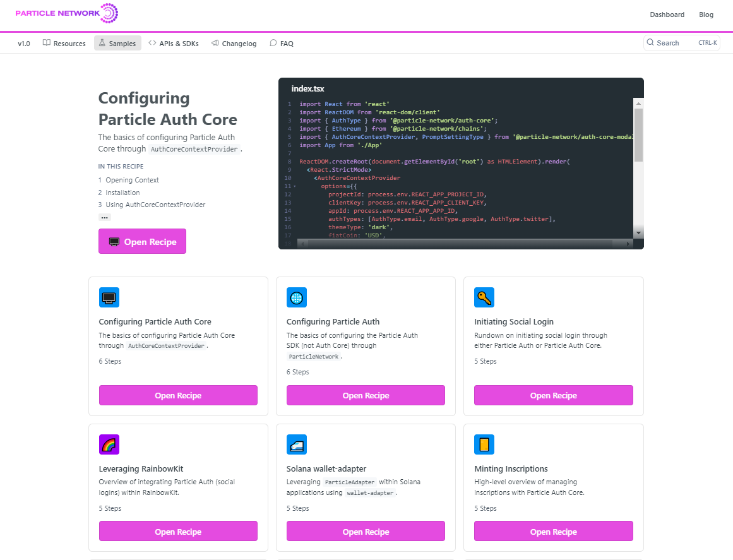Click the key icon on Initiating Social Login card
This screenshot has width=733, height=560.
pyautogui.click(x=484, y=297)
